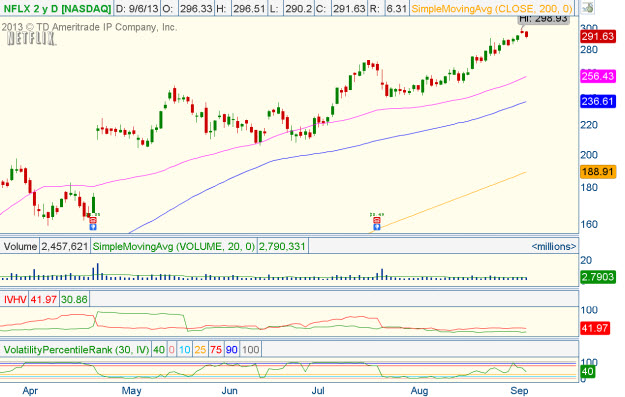Image resolution: width=625 pixels, height=397 pixels.
Task: Click the orange 25 threshold value
Action: coord(200,350)
